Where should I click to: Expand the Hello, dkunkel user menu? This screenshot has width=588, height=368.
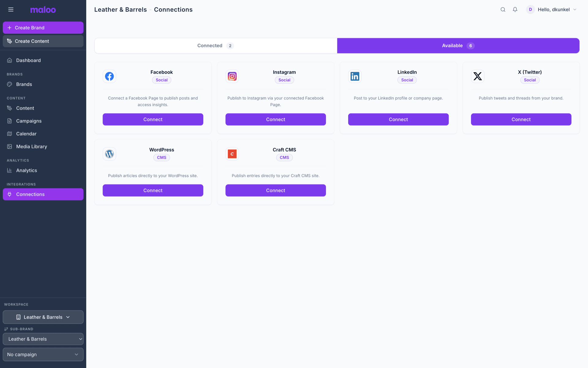[x=553, y=9]
